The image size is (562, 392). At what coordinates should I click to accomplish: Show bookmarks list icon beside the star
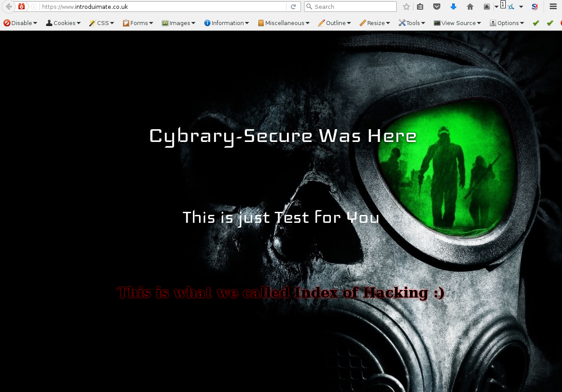(x=420, y=7)
